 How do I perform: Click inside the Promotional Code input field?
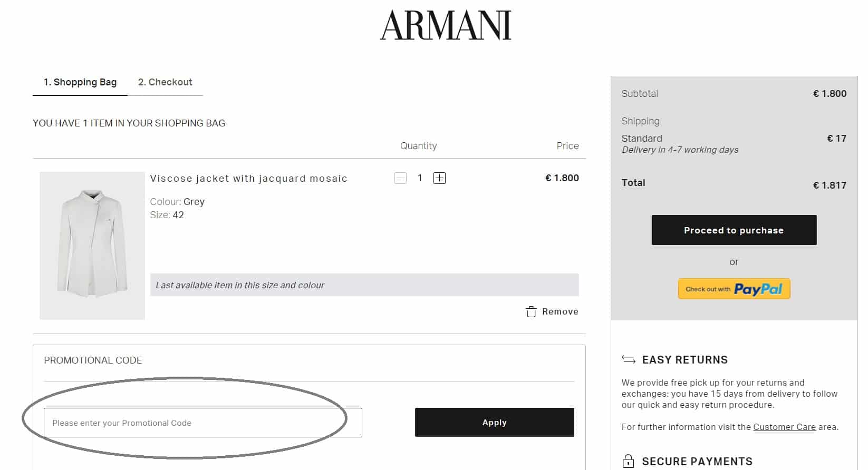[x=203, y=423]
